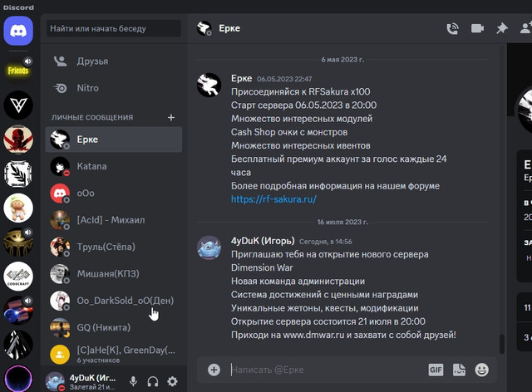Open the oOo conversation
Viewport: 532px width, 392px height.
pyautogui.click(x=114, y=194)
